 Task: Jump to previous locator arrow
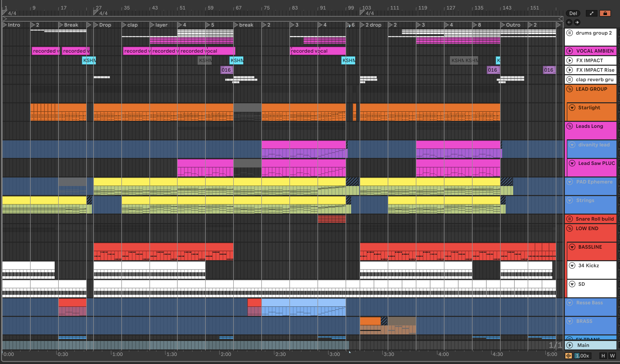point(569,22)
